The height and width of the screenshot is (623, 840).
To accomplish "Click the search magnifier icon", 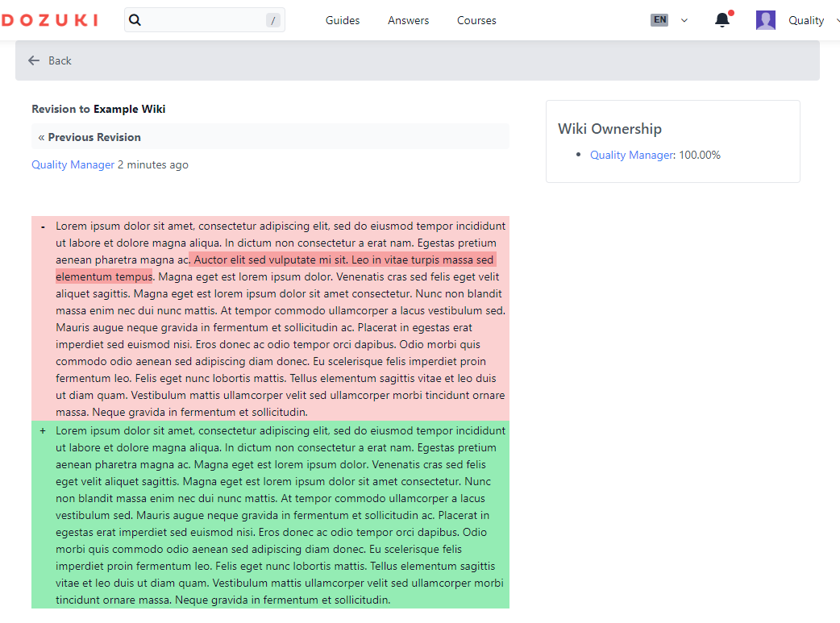I will (135, 20).
